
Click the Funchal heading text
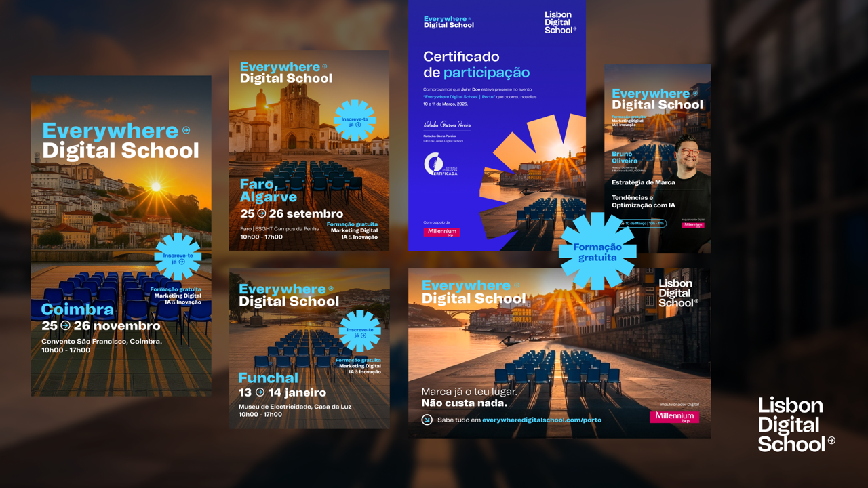pyautogui.click(x=268, y=378)
